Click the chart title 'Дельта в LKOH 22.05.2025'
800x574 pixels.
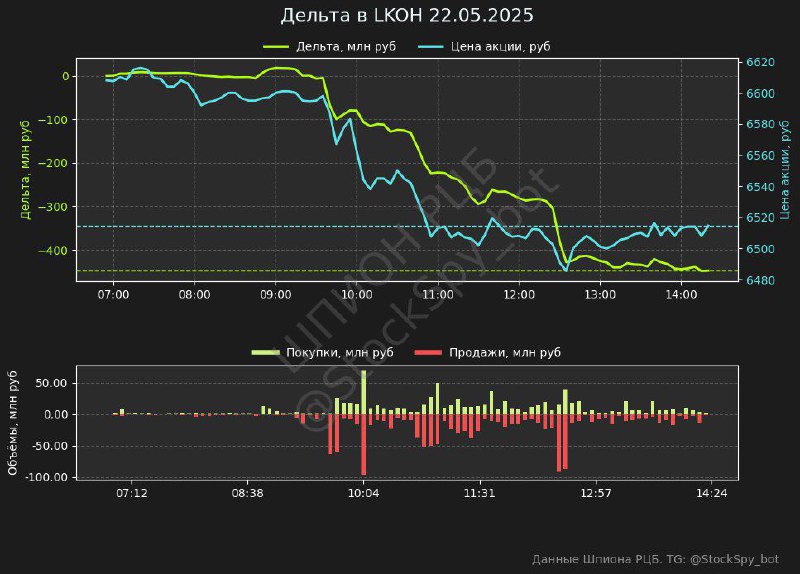point(407,15)
